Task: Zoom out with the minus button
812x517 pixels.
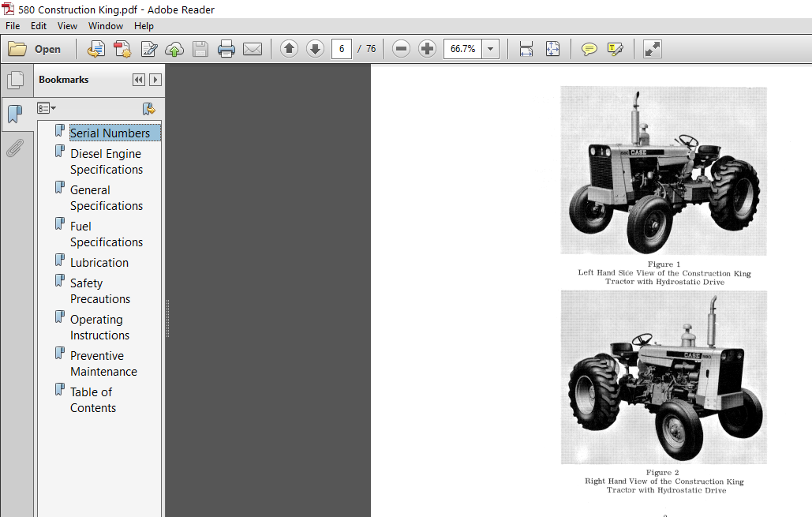Action: pos(401,49)
